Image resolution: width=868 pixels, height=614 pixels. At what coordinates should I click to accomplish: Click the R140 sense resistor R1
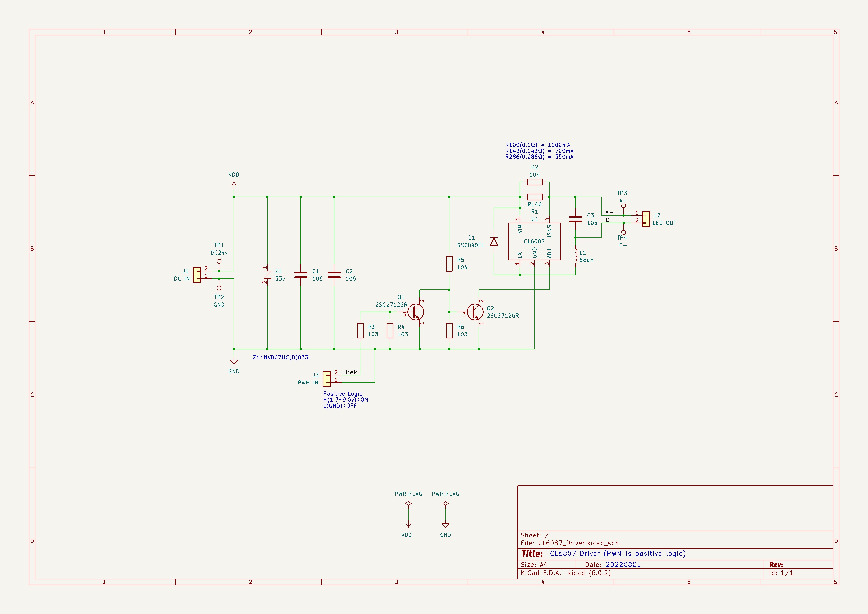pos(535,197)
